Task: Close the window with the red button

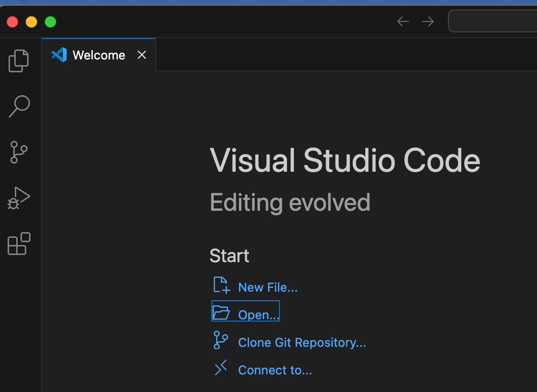Action: 12,22
